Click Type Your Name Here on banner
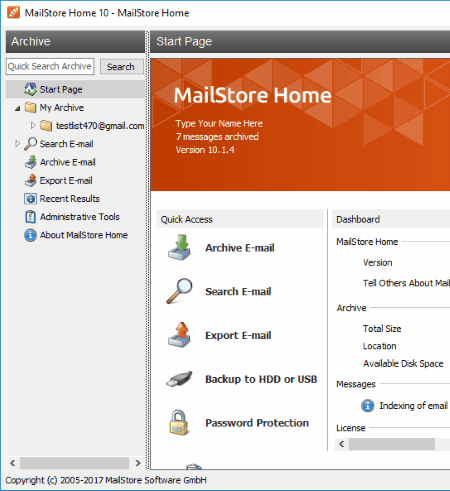 pos(219,123)
